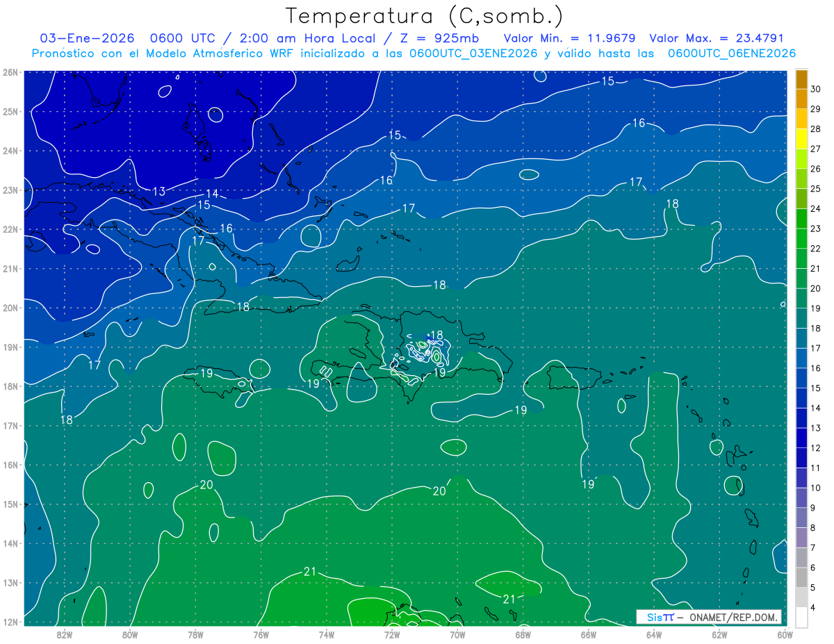Click the "0600UTC_03ENE2026" initialization time
Screen dimensions: 834x644
click(473, 53)
